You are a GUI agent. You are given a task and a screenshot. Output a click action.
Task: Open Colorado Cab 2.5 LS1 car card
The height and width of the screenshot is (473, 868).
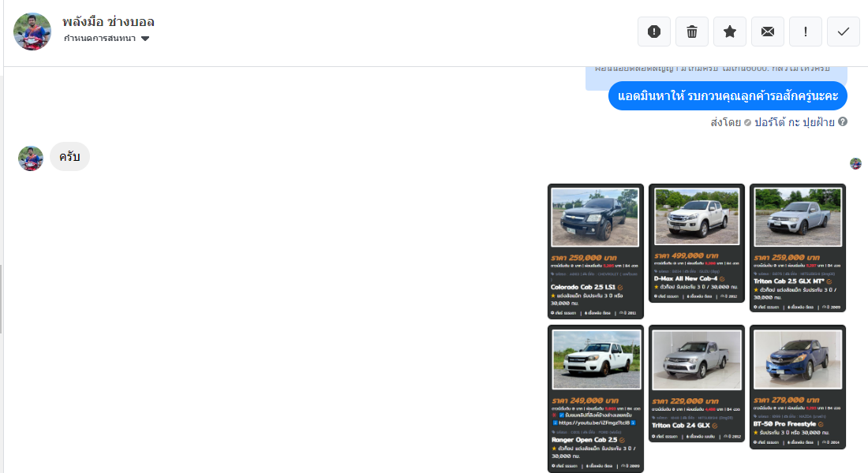(x=596, y=251)
